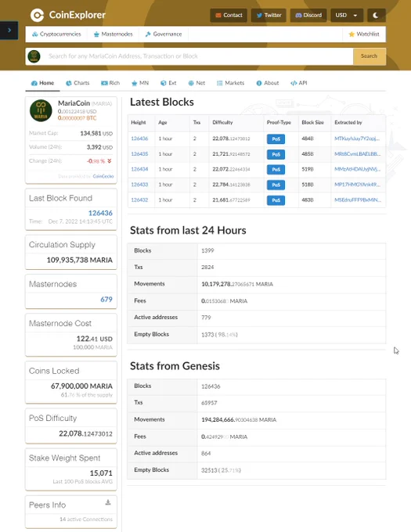Click PoS badge for block 126434
The height and width of the screenshot is (532, 411).
point(276,170)
